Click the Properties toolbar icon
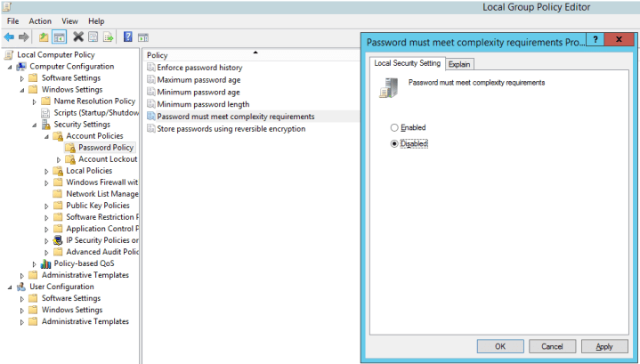 click(x=93, y=37)
